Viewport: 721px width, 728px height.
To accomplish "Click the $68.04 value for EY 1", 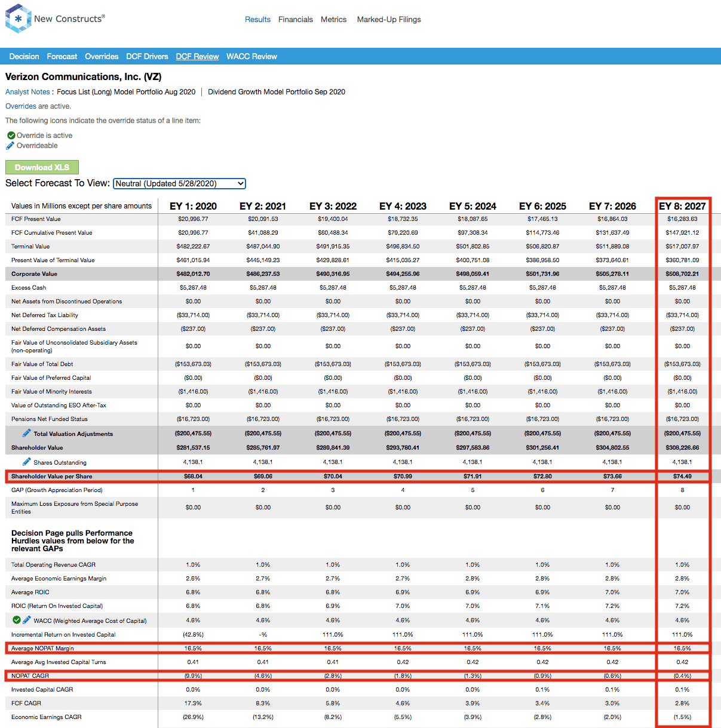I will [193, 477].
